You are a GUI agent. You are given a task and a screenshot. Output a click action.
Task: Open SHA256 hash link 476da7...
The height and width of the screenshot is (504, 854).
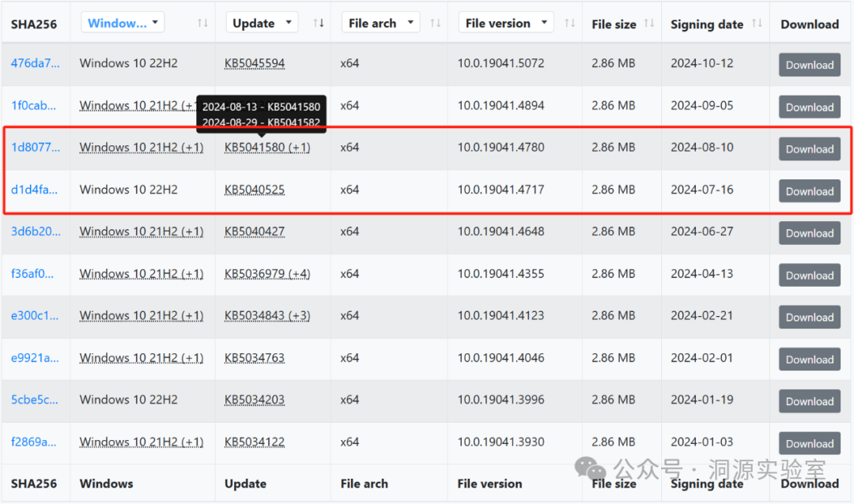point(36,63)
